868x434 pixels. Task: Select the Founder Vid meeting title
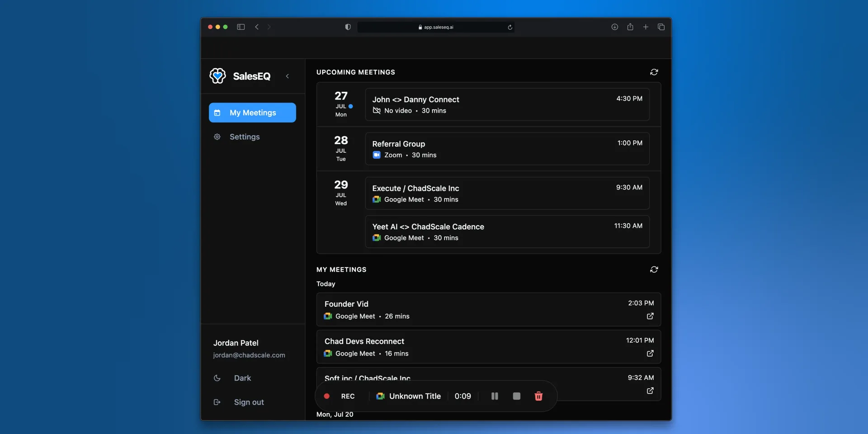(x=346, y=304)
